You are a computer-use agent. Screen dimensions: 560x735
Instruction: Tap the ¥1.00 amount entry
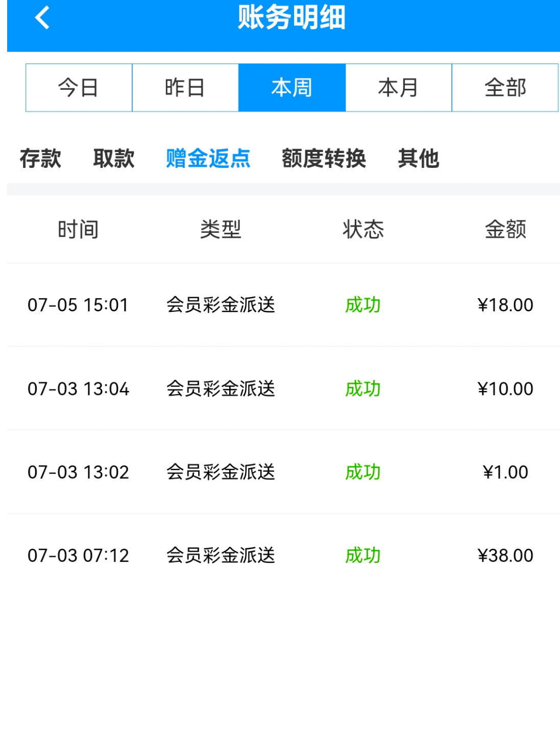tap(505, 472)
